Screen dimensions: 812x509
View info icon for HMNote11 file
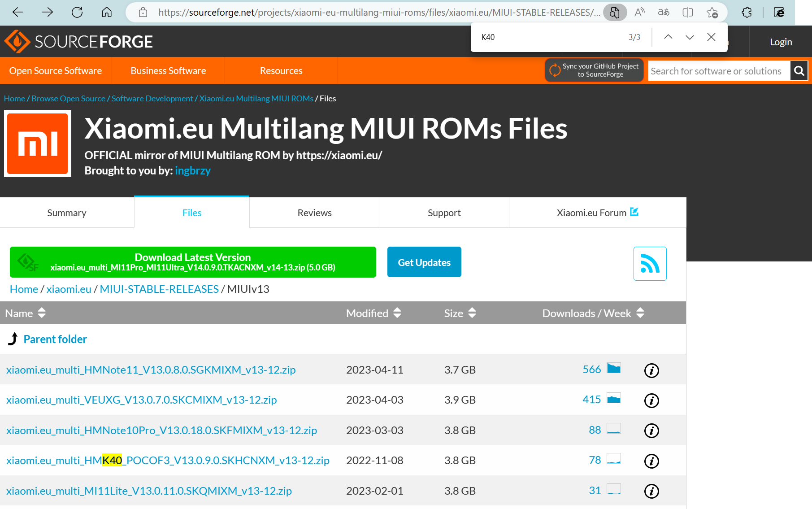tap(651, 370)
